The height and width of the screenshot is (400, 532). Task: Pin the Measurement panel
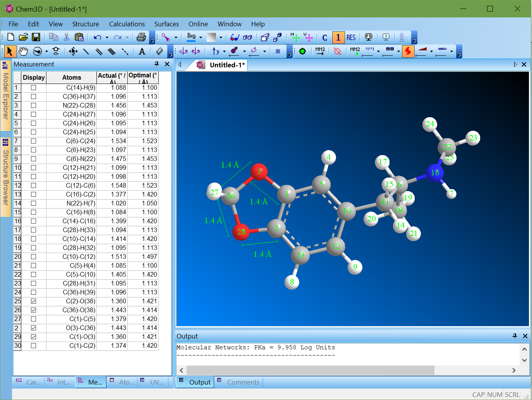[156, 64]
